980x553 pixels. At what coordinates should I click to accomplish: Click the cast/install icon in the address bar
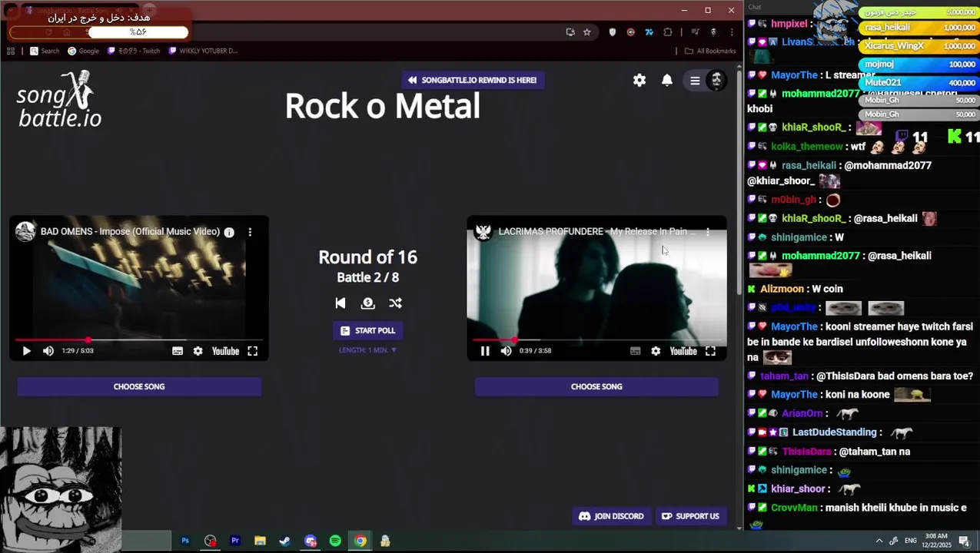pos(570,32)
